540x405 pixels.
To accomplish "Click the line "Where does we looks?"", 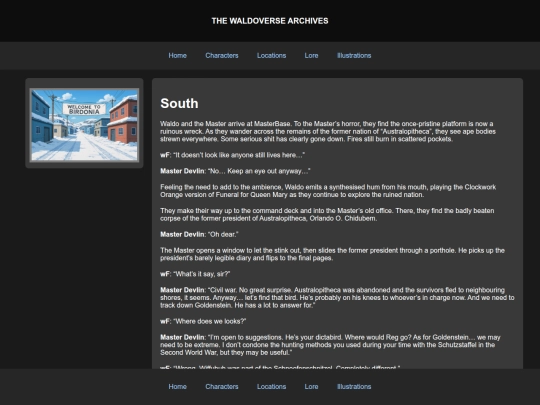I will [x=203, y=321].
